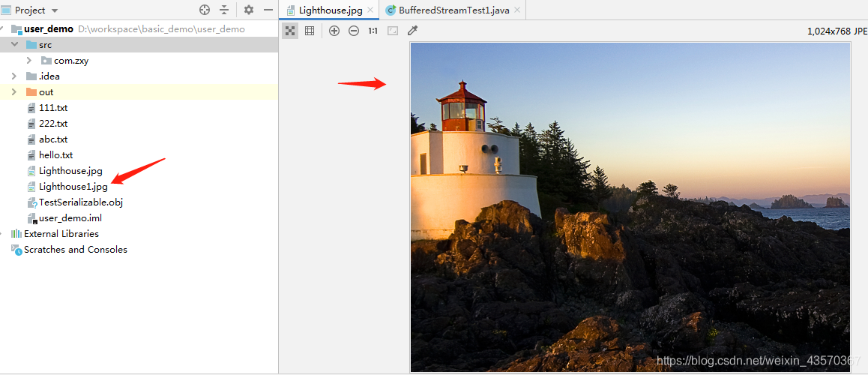The height and width of the screenshot is (375, 868).
Task: Select the out folder row
Action: click(139, 92)
